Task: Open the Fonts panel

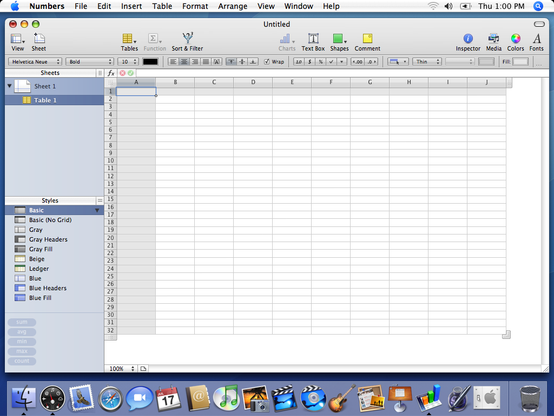Action: click(536, 42)
